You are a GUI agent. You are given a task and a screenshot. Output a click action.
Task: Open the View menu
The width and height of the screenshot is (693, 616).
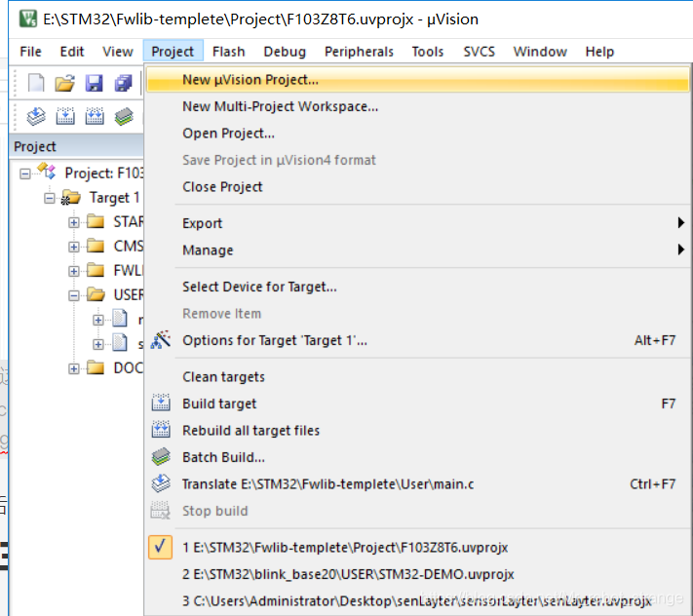pyautogui.click(x=118, y=52)
